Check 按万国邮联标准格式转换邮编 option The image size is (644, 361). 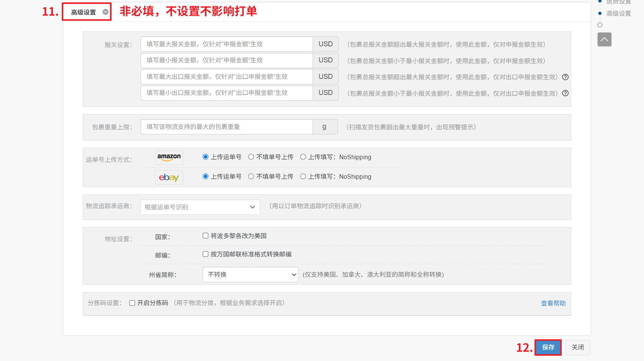[206, 254]
